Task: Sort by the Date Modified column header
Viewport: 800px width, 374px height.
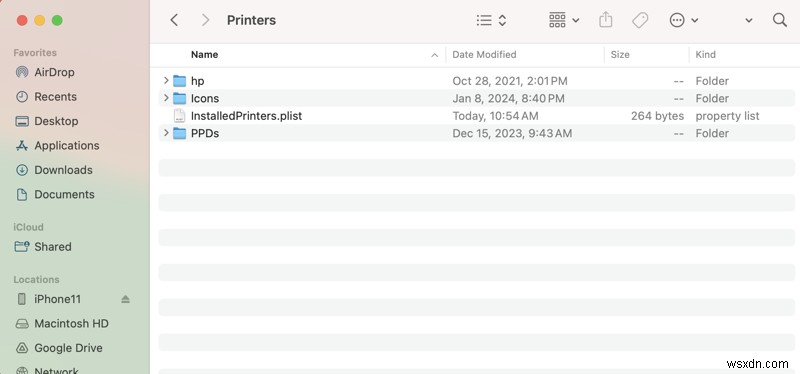Action: [484, 55]
